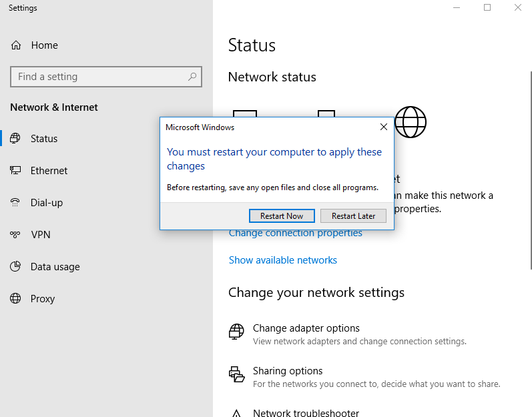Viewport: 532px width, 417px height.
Task: Maximize the Settings window
Action: click(x=487, y=8)
